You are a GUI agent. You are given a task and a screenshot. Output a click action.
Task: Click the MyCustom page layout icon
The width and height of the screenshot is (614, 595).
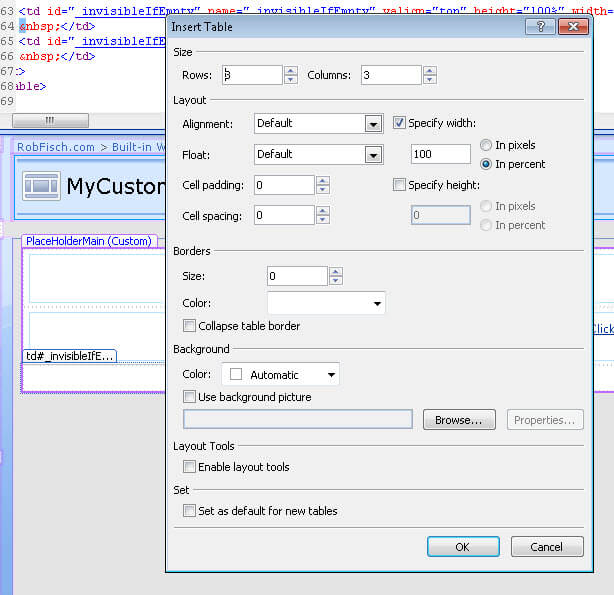tap(41, 186)
